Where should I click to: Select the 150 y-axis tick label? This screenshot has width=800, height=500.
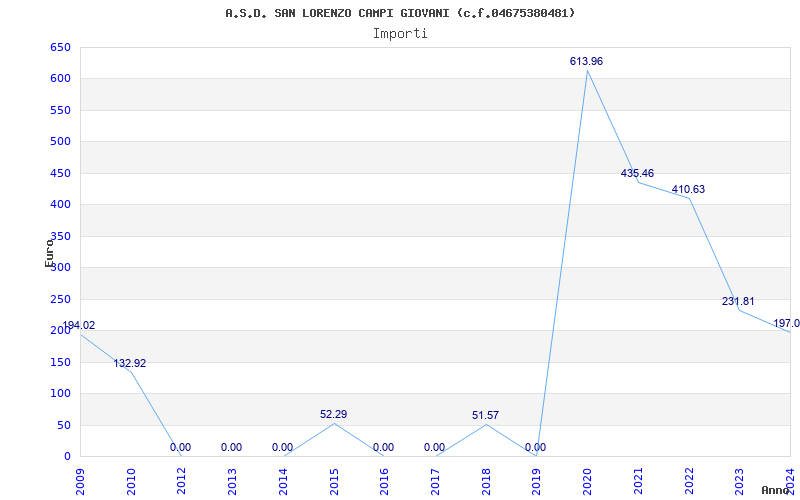60,362
